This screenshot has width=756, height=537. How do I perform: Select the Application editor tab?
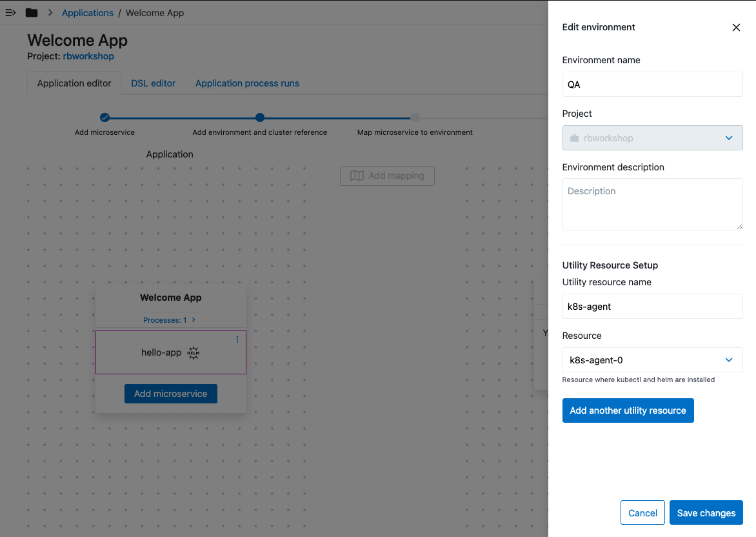tap(74, 83)
